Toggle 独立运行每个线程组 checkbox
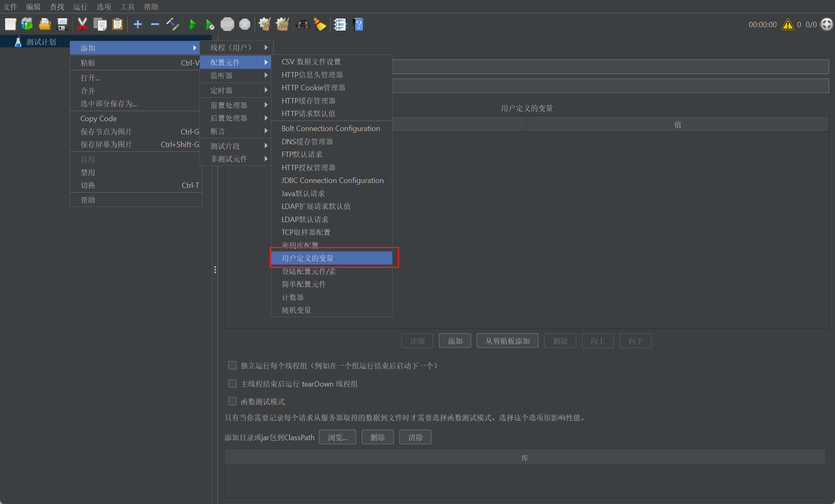The width and height of the screenshot is (835, 504). [233, 365]
